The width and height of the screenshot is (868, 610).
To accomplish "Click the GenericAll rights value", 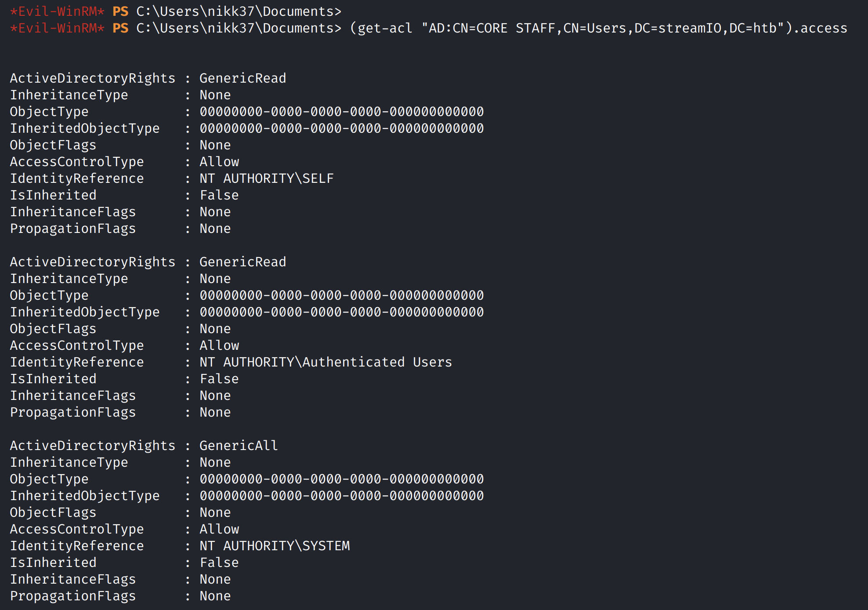I will 239,446.
